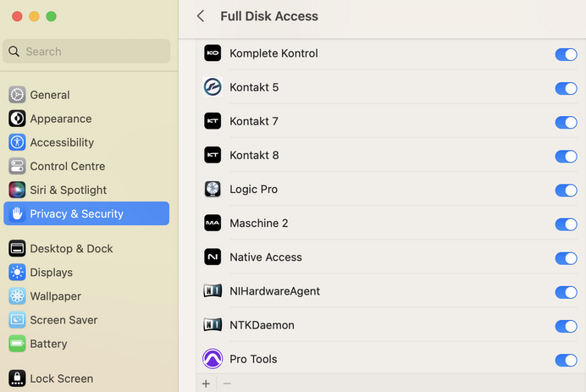
Task: Add an app with the plus button
Action: tap(206, 384)
